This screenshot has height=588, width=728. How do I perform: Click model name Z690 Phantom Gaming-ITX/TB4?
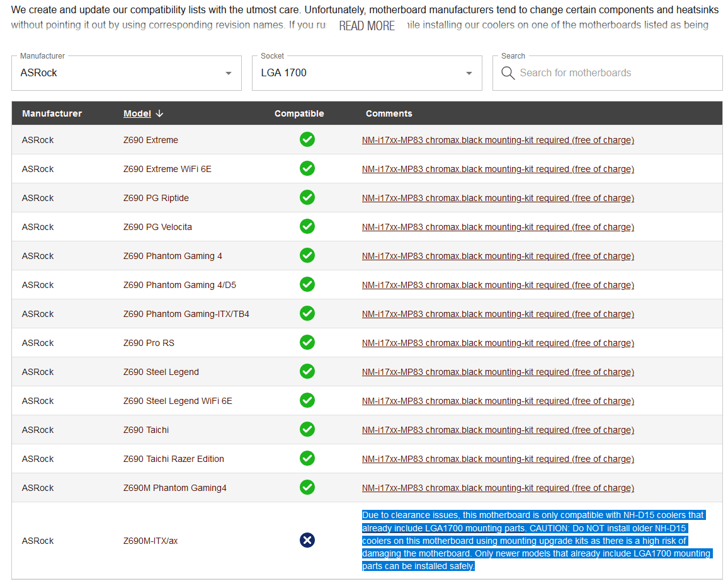[186, 314]
